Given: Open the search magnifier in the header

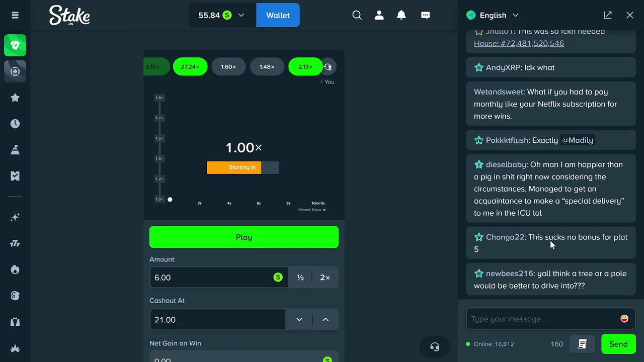Looking at the screenshot, I should [357, 15].
